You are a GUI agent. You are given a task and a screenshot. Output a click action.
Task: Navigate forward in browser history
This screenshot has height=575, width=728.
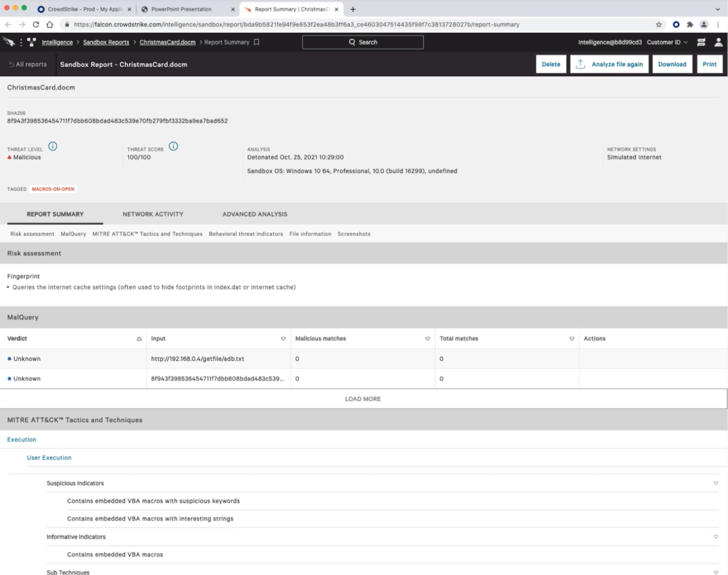click(22, 24)
